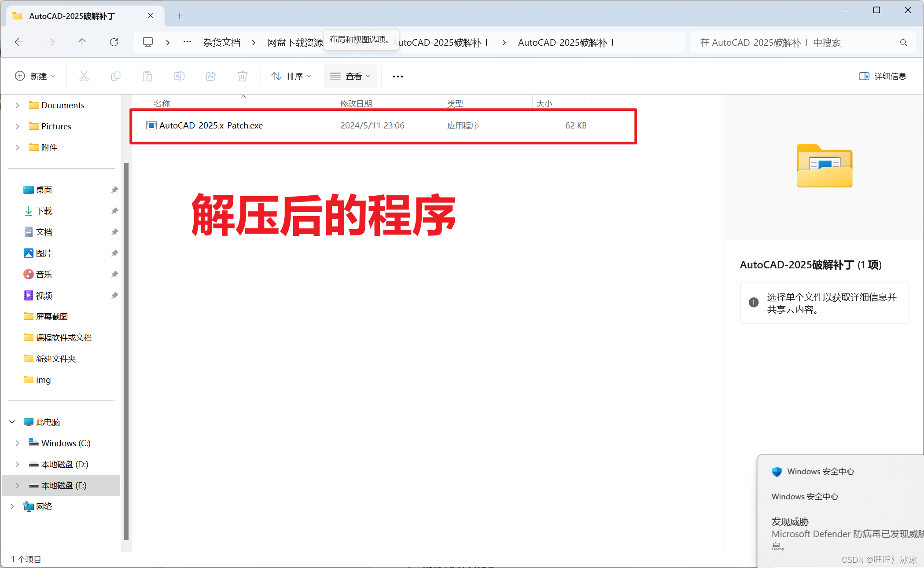
Task: Click the Paste clipboard icon
Action: [x=147, y=76]
